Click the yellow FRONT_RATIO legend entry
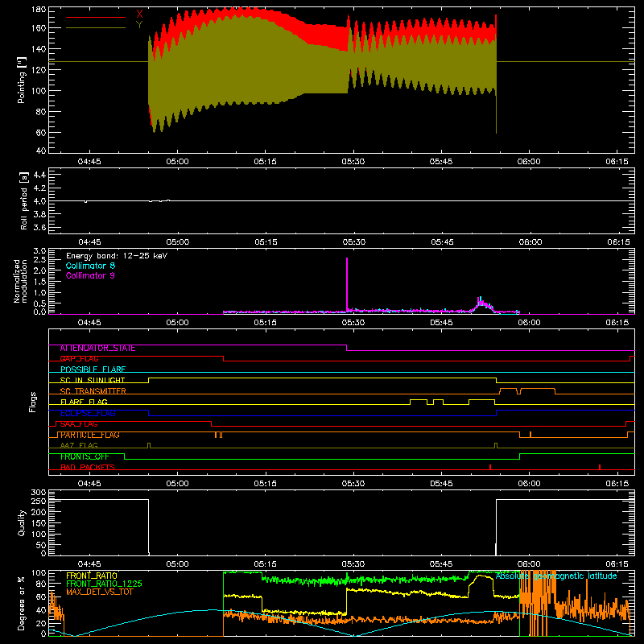Screen dimensions: 644x644 [x=92, y=576]
